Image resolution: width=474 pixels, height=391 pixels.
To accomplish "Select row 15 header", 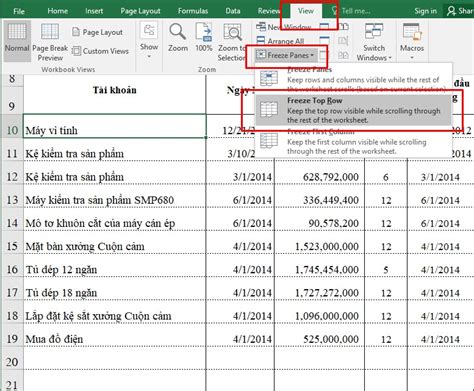I will (x=12, y=246).
